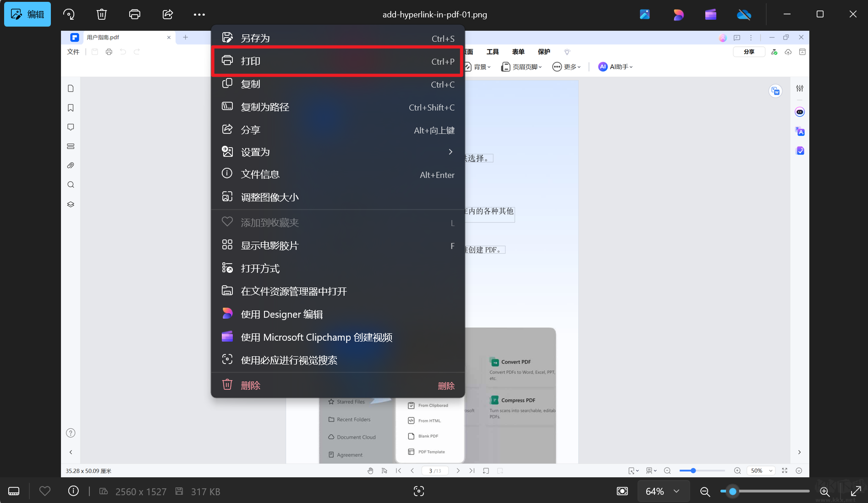Open the three-dot more options menu
The height and width of the screenshot is (503, 868).
(x=198, y=14)
